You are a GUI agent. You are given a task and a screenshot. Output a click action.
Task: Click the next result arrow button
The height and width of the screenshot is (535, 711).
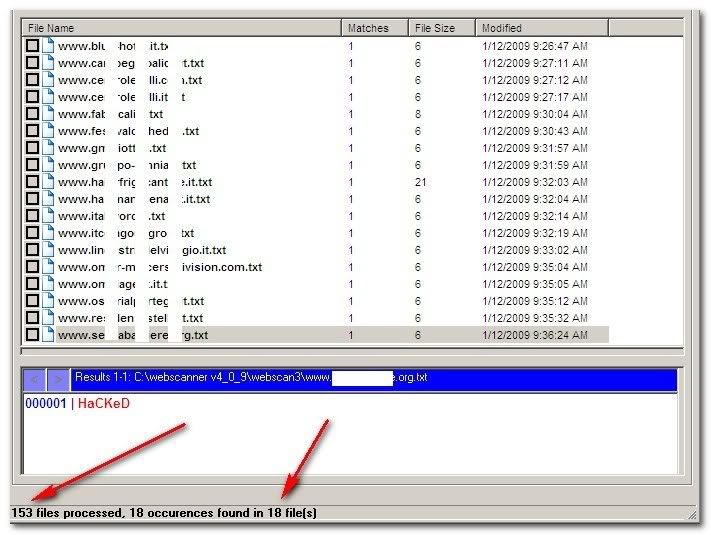tap(59, 380)
